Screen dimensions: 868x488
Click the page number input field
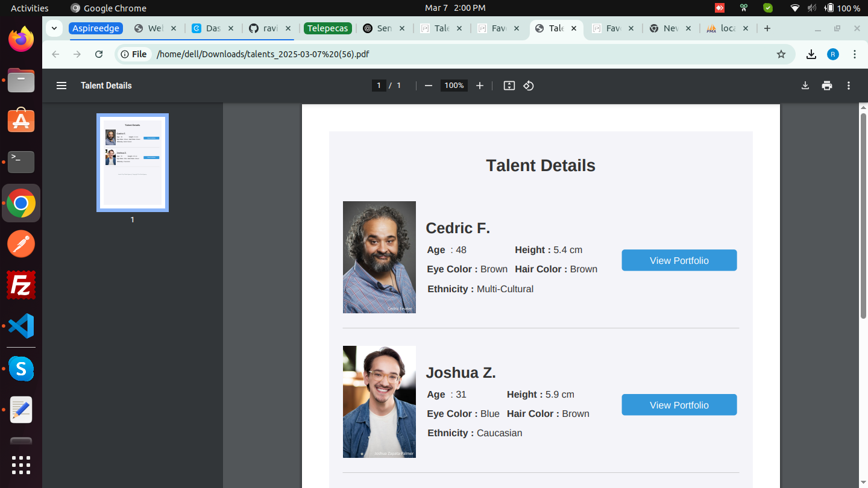tap(379, 86)
